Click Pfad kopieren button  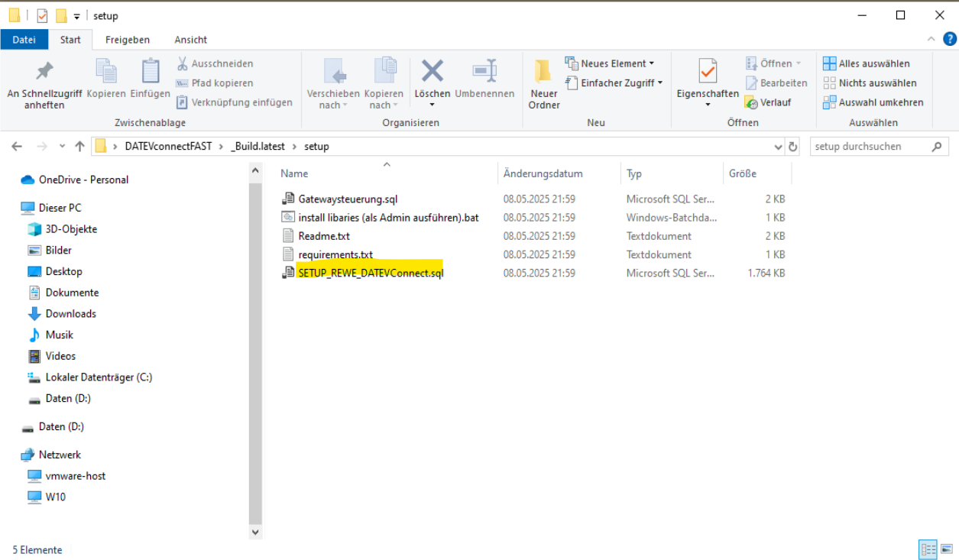[x=215, y=83]
